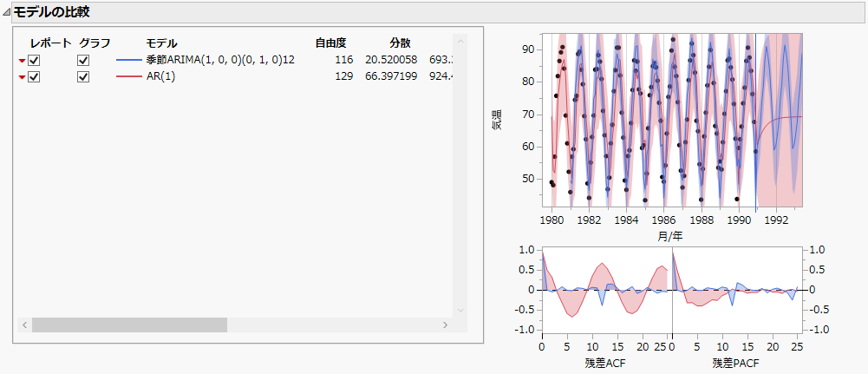This screenshot has width=868, height=374.
Task: Click the vertical blue forecast start line
Action: pos(755,121)
